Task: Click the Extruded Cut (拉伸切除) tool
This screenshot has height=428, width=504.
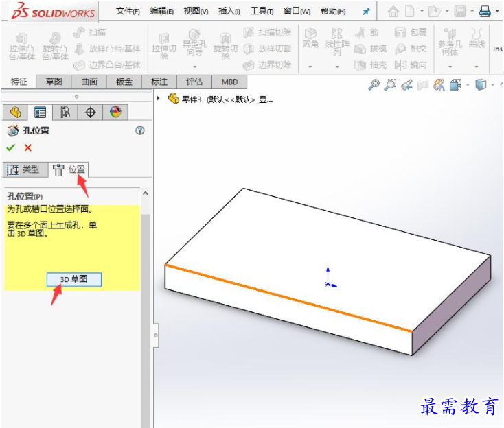Action: pos(164,47)
